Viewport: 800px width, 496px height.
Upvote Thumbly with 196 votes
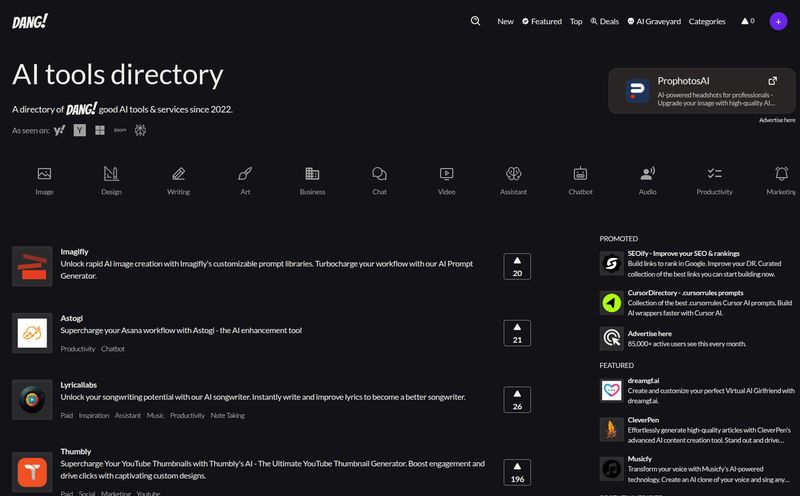[x=517, y=473]
